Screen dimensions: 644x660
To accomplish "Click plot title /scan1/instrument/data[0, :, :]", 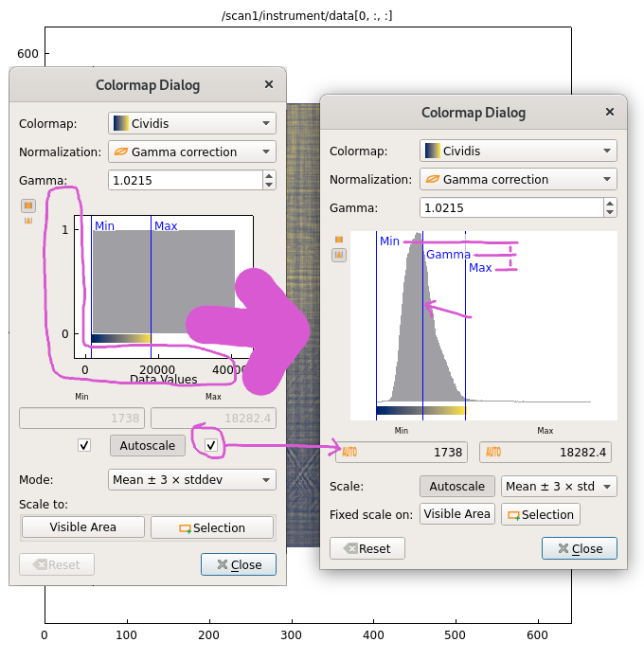I will (307, 16).
